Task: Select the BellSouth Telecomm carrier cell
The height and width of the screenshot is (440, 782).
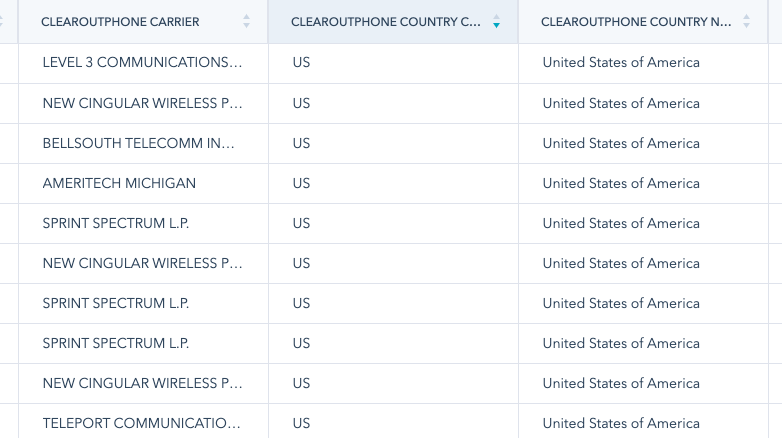Action: pyautogui.click(x=138, y=143)
